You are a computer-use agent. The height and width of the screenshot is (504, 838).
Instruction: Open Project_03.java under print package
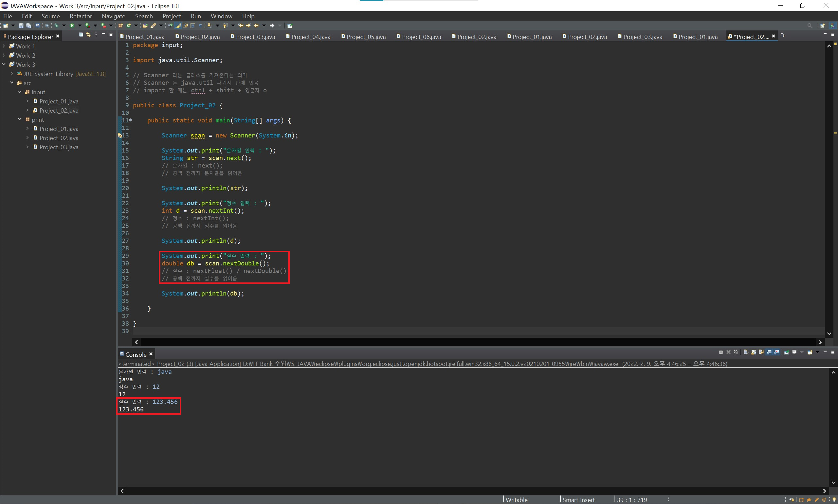58,147
